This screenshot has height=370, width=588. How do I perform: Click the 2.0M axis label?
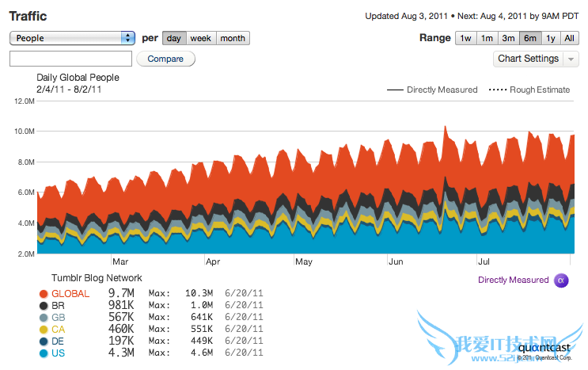point(26,254)
